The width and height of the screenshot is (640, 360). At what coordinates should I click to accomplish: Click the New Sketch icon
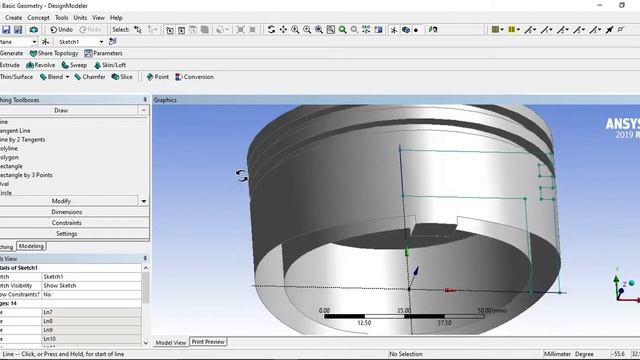point(113,42)
